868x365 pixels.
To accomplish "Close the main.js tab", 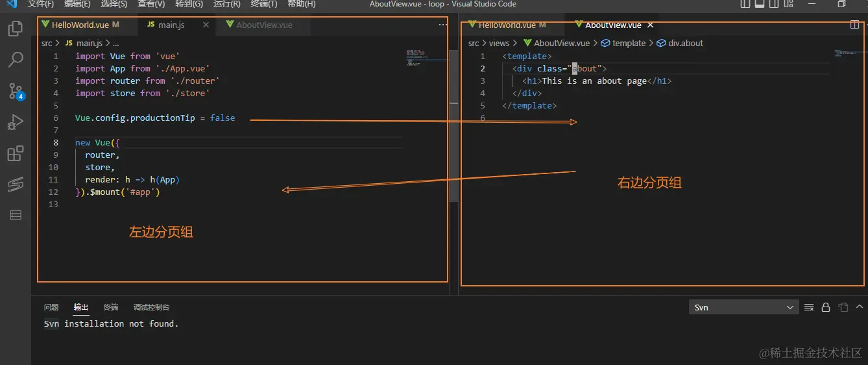I will 206,25.
